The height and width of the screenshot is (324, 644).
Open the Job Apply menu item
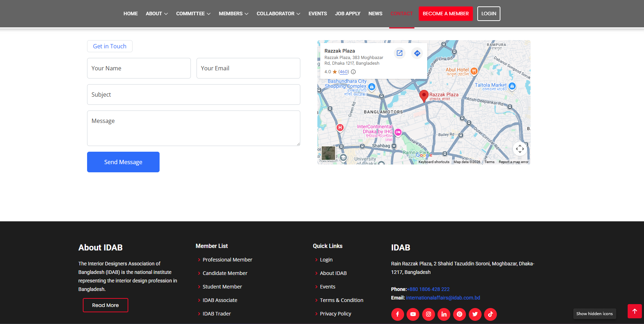(348, 13)
